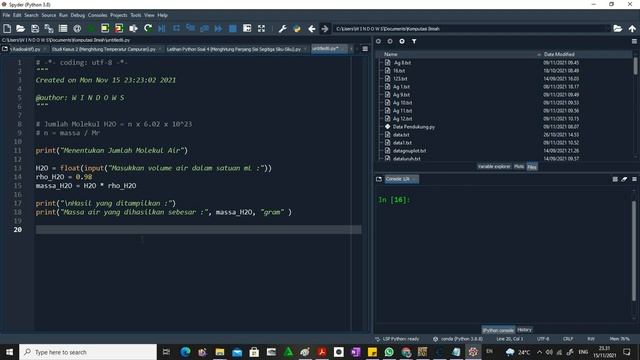
Task: Click the debug continue double-arrow icon
Action: coord(218,29)
